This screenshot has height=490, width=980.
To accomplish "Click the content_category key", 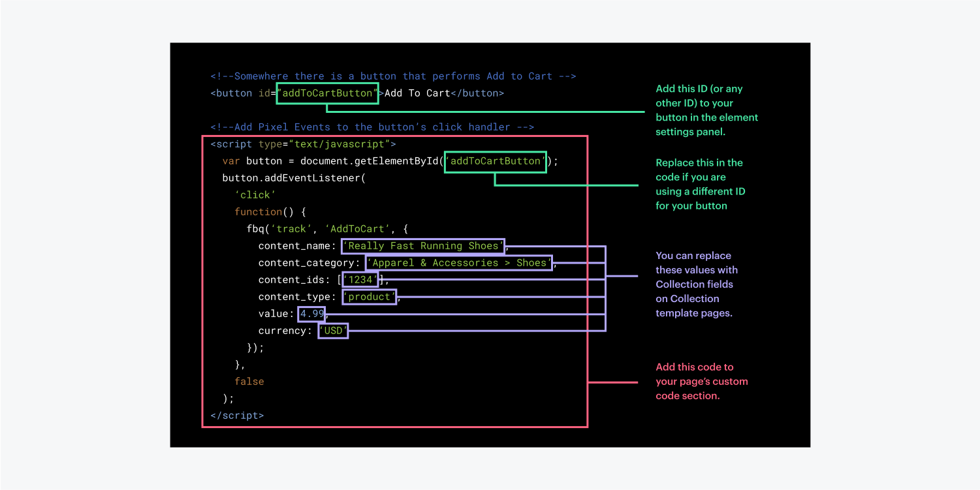I will (309, 263).
